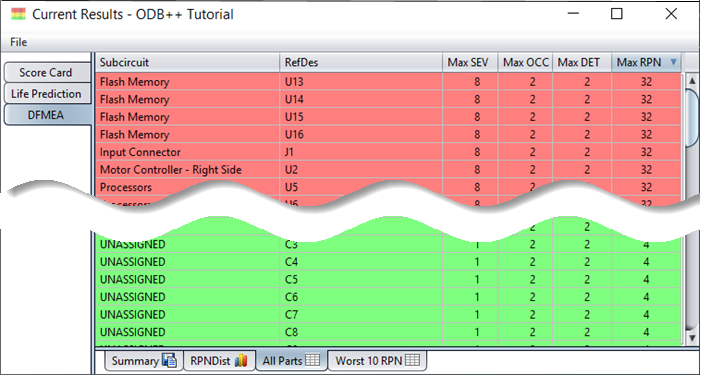The height and width of the screenshot is (379, 701).
Task: Switch to the Worst 10 RPN tab
Action: point(377,361)
